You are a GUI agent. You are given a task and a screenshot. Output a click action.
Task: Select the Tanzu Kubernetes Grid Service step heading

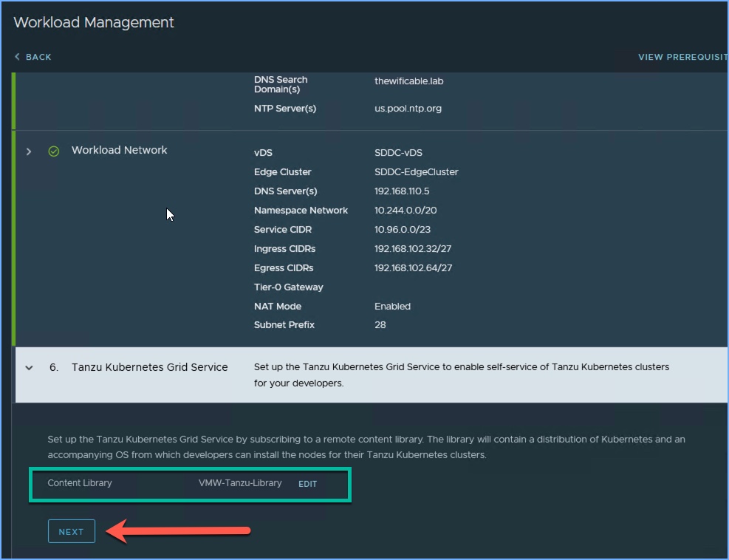(149, 367)
